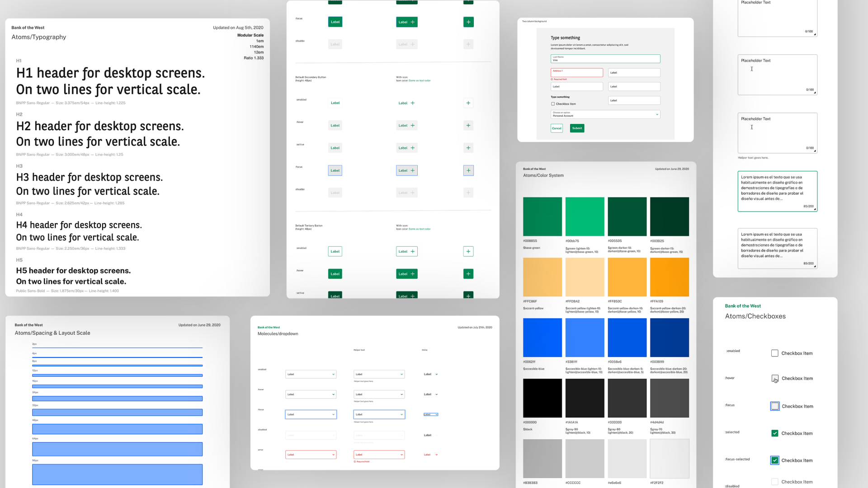Select the #008855 base-green color swatch

(542, 216)
